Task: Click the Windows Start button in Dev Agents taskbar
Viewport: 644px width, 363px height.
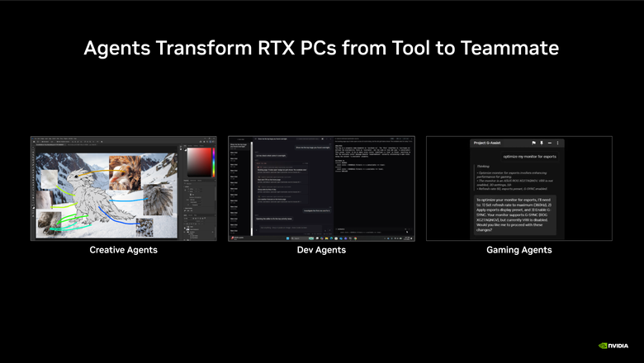Action: (x=287, y=238)
